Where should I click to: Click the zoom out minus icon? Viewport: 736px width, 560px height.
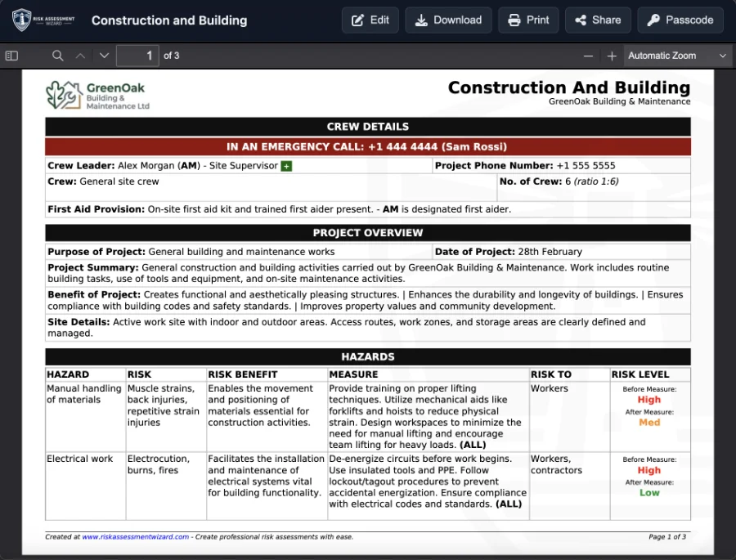pos(588,55)
